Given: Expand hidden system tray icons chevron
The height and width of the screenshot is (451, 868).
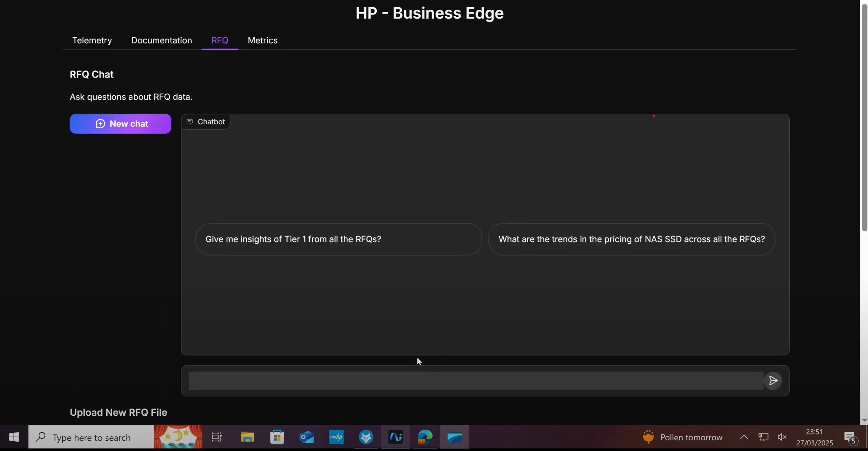Looking at the screenshot, I should pyautogui.click(x=744, y=437).
